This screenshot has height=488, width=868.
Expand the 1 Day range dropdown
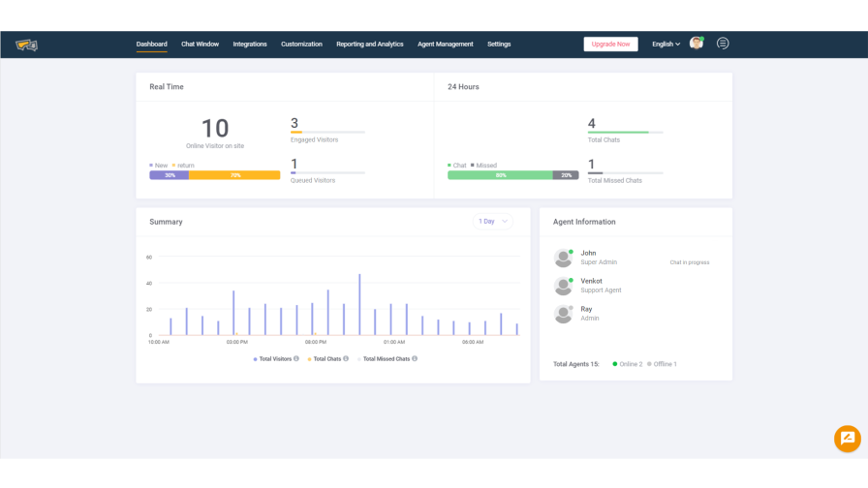(493, 222)
